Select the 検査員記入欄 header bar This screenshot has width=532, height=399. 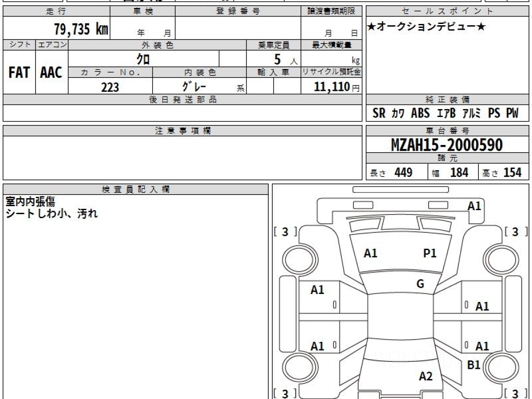[136, 189]
